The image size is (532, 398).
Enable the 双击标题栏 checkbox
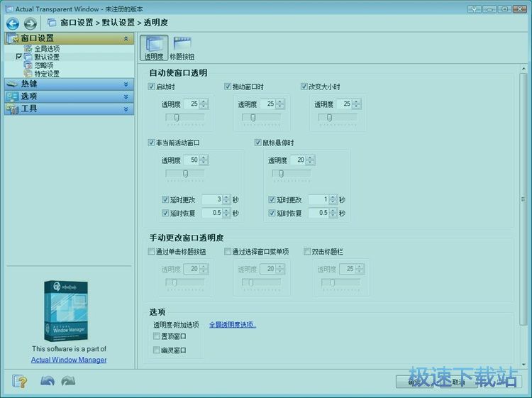(307, 251)
